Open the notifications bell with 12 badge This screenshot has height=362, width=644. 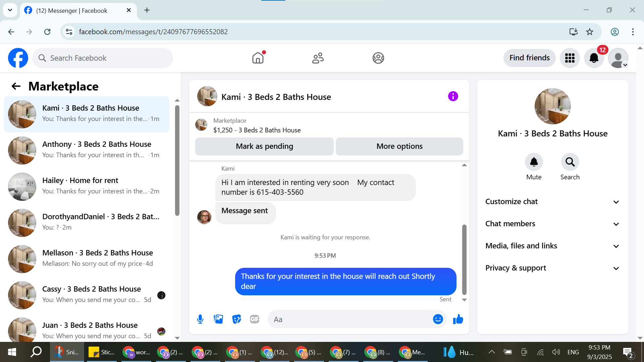(594, 58)
